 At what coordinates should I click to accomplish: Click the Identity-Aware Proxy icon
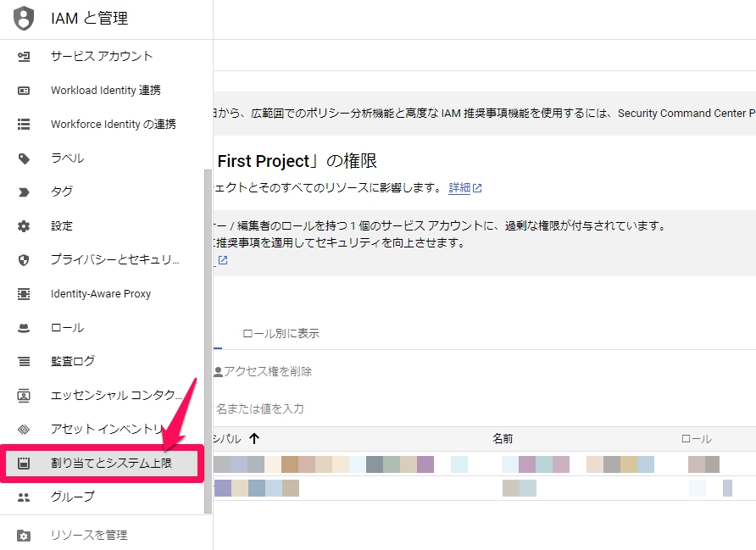[24, 294]
